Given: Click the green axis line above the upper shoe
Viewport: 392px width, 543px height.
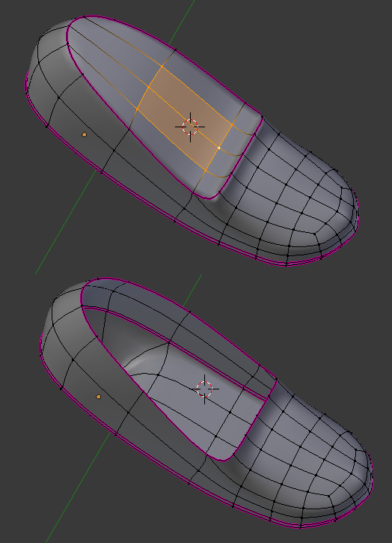Looking at the screenshot, I should click(x=183, y=22).
